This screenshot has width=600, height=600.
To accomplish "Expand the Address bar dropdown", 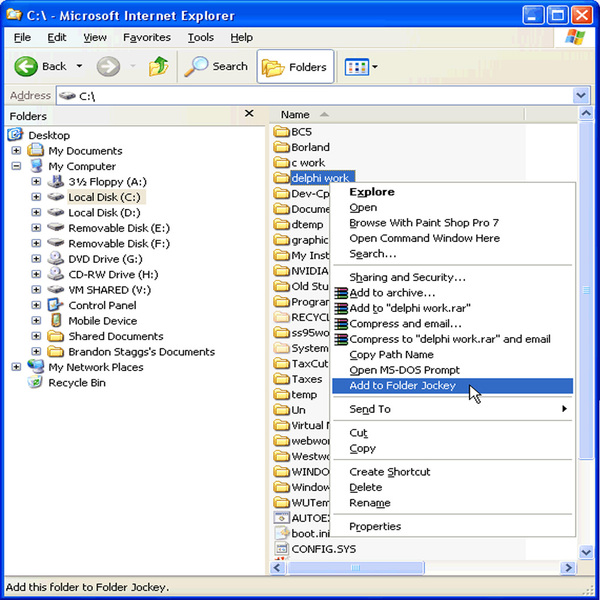I will coord(581,95).
